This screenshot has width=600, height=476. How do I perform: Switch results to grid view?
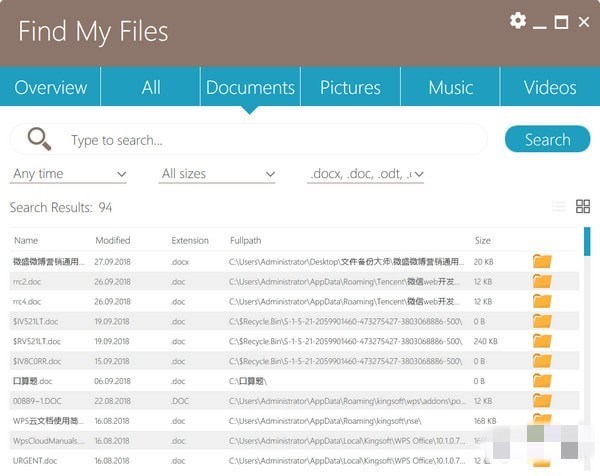coord(583,207)
